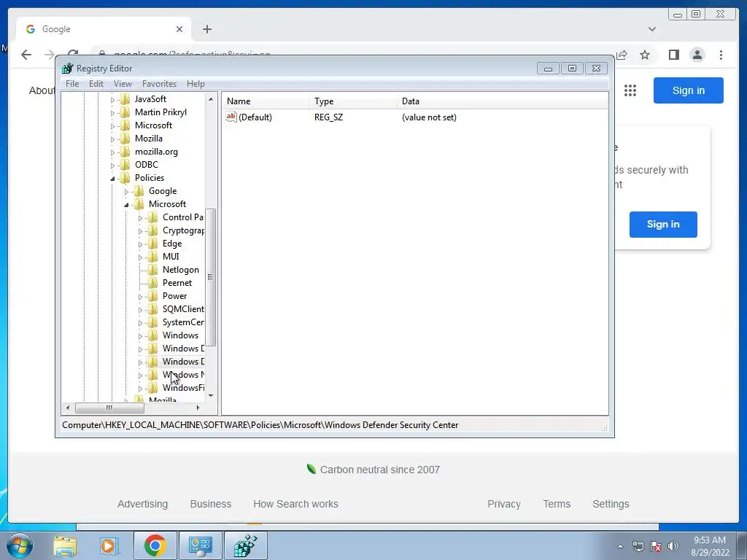
Task: Select the Power folder icon
Action: point(153,296)
